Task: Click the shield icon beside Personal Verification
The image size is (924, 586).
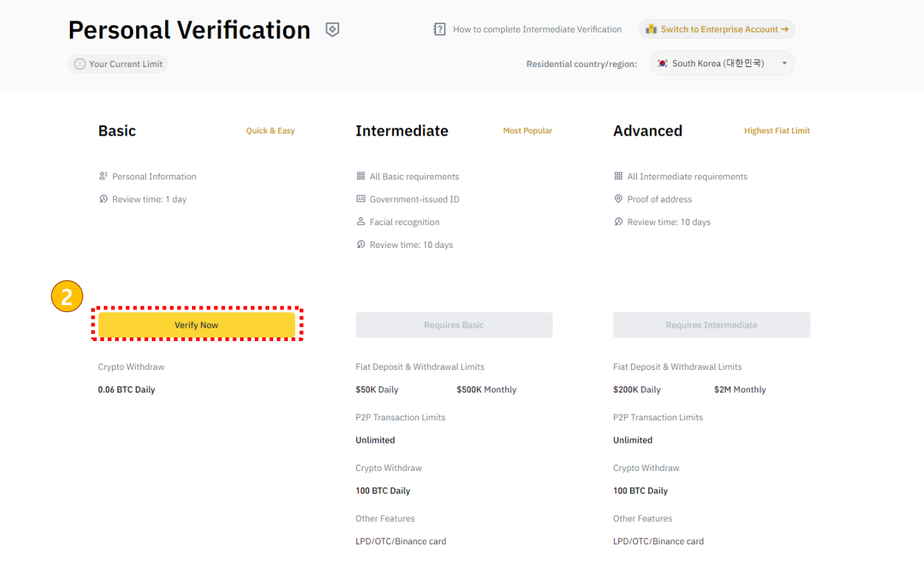Action: click(332, 30)
